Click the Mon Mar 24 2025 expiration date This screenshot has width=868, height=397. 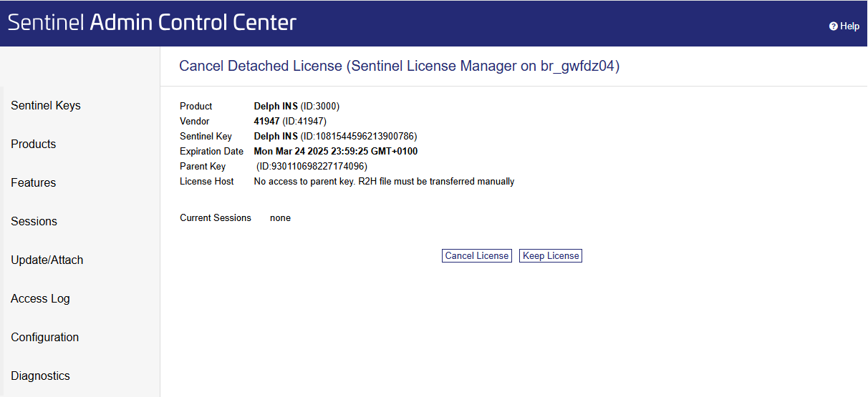pyautogui.click(x=336, y=152)
